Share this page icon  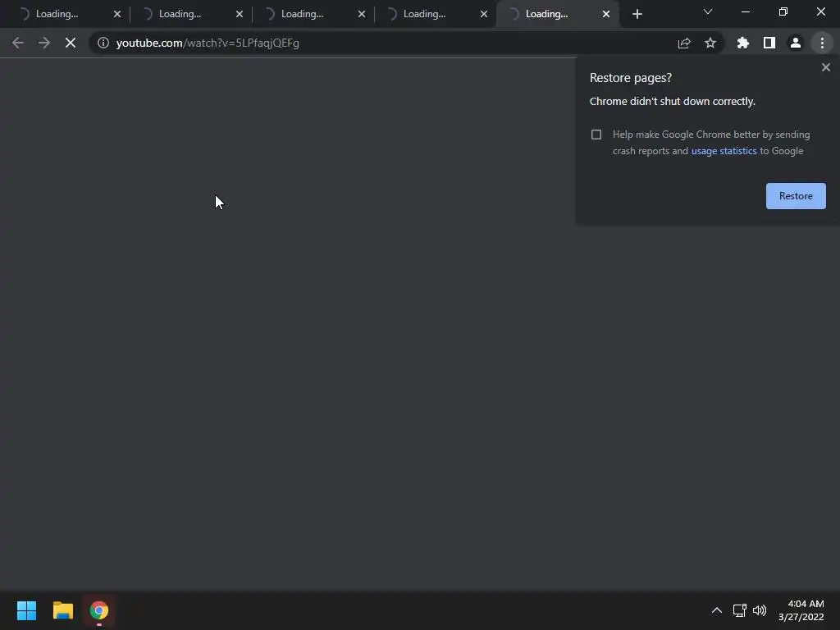click(684, 43)
